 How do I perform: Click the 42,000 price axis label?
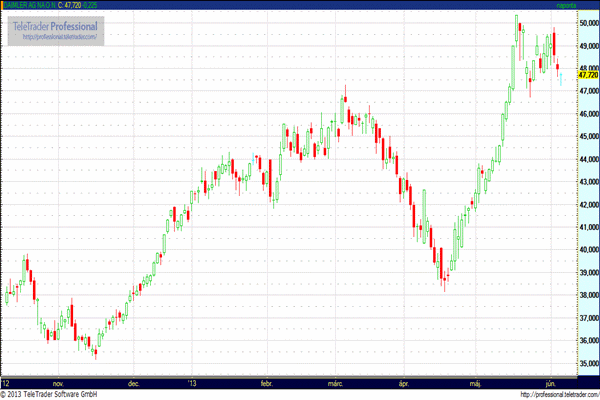tap(588, 204)
